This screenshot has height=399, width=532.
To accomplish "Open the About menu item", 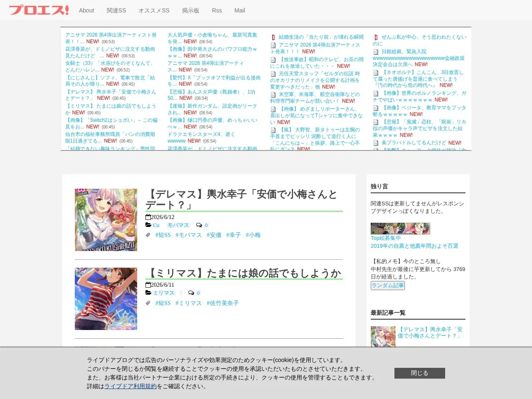I will pyautogui.click(x=86, y=10).
